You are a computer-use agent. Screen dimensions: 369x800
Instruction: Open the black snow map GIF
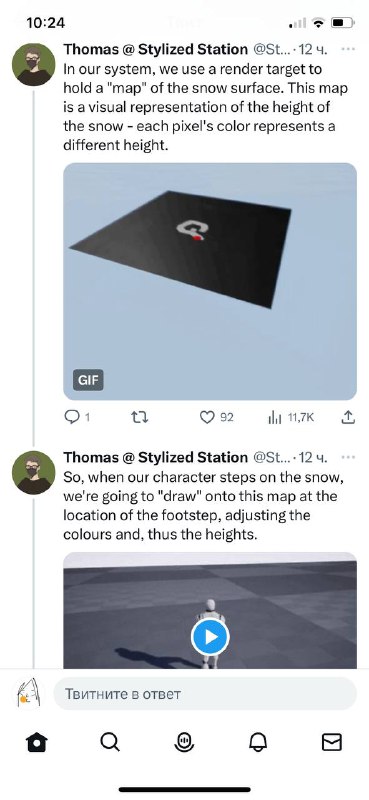pos(210,281)
